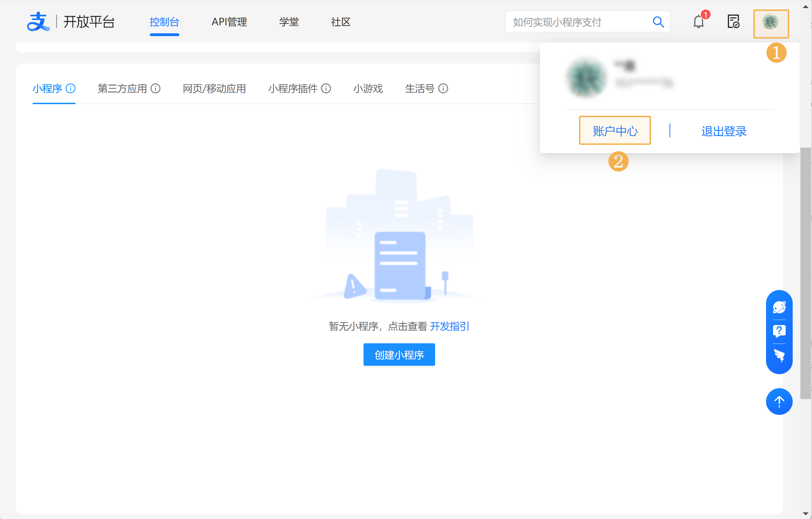Click info icon next to 小程序 tab
Viewport: 812px width, 519px height.
pos(71,88)
